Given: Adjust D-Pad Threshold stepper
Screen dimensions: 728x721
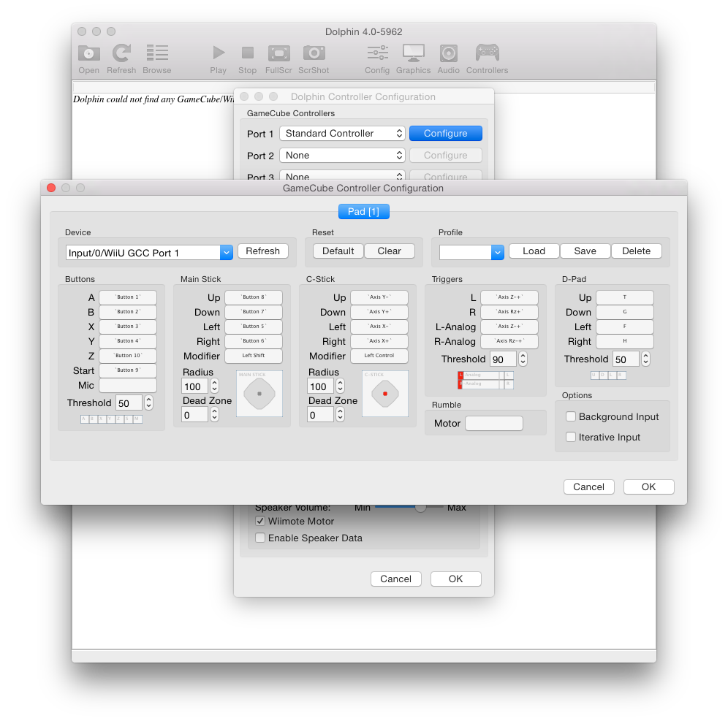Looking at the screenshot, I should pyautogui.click(x=646, y=359).
